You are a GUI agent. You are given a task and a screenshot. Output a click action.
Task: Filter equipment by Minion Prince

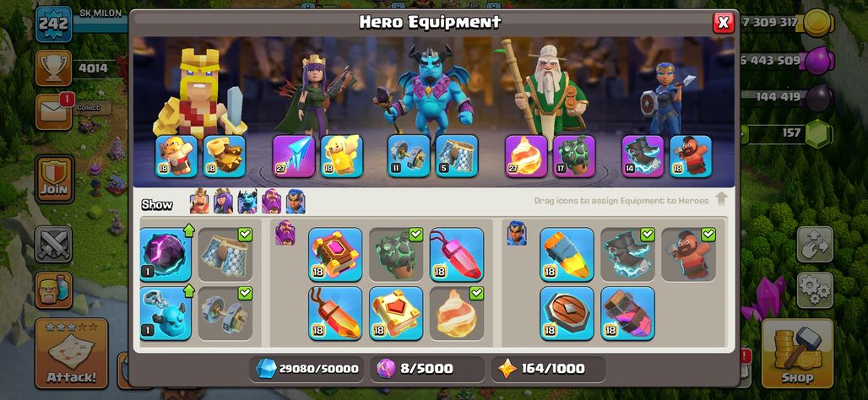[247, 202]
